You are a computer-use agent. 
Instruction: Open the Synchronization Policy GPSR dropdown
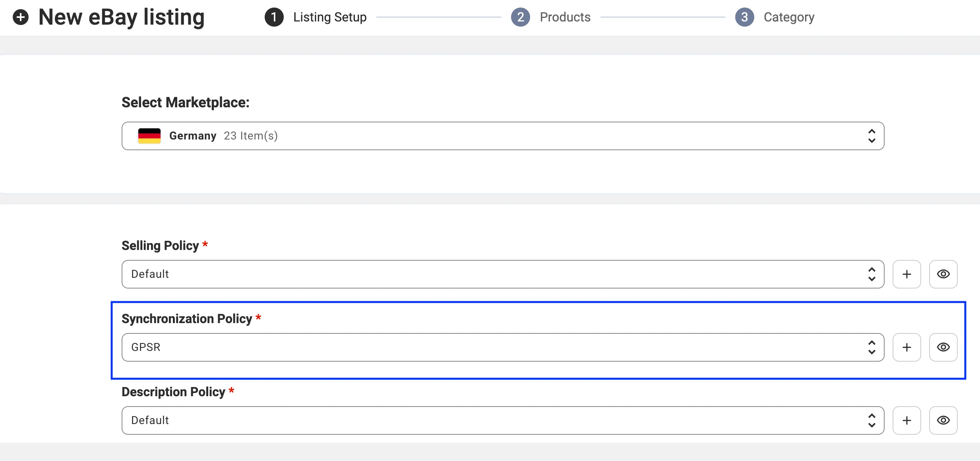pyautogui.click(x=503, y=347)
